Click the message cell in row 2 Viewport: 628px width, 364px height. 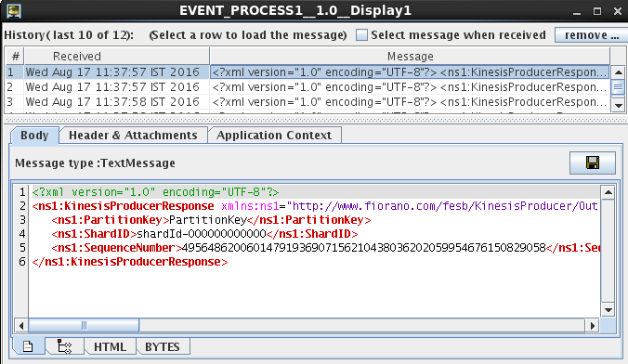pos(410,87)
